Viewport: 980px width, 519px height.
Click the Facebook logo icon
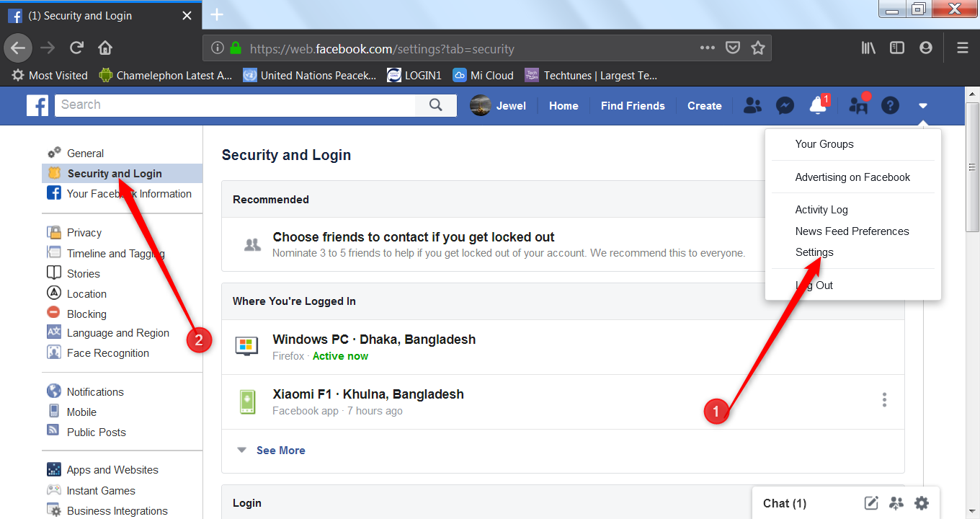(x=37, y=105)
